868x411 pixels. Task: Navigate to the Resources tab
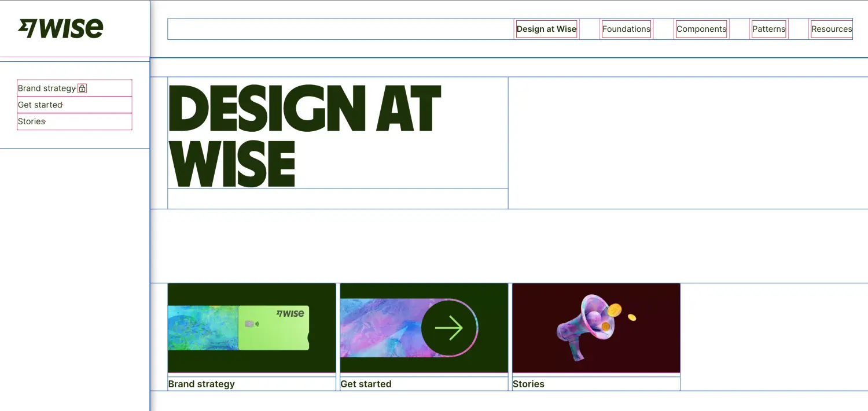tap(831, 29)
